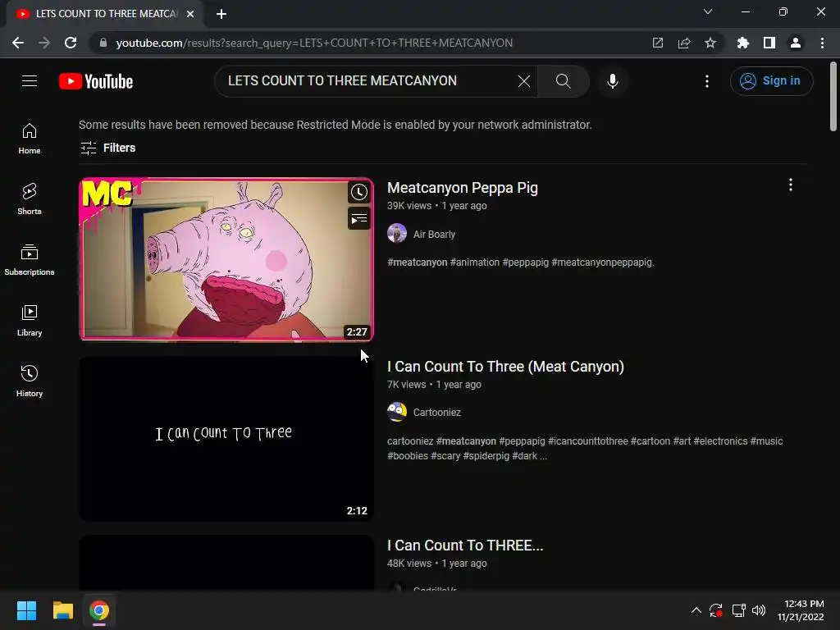Go back in browser
Viewport: 840px width, 630px height.
click(18, 43)
